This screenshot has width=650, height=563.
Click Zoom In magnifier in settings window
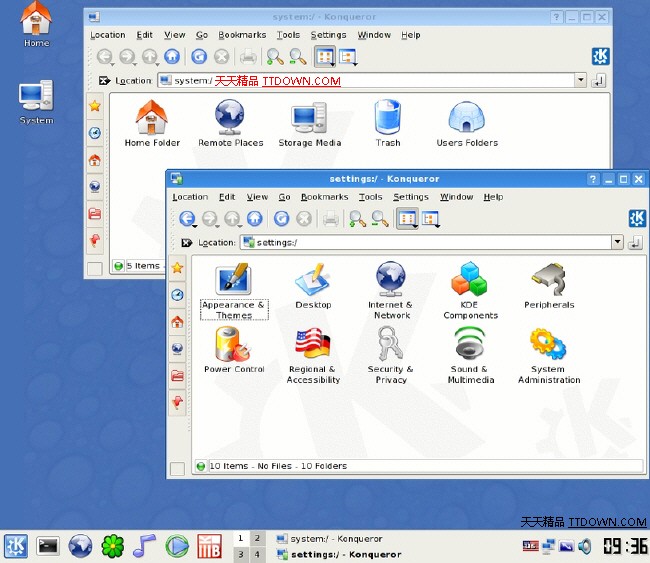pos(357,218)
